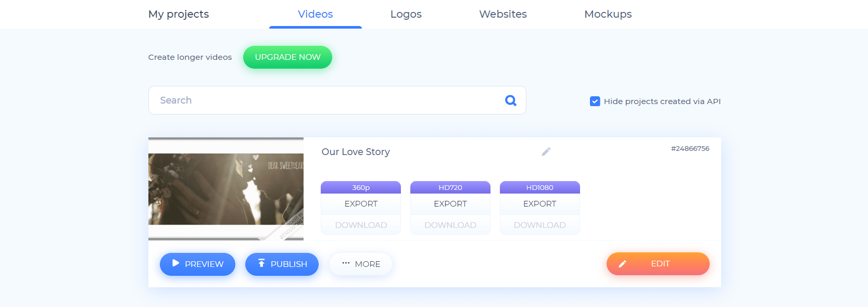Open the My projects tab
This screenshot has height=307, width=868.
pyautogui.click(x=179, y=14)
